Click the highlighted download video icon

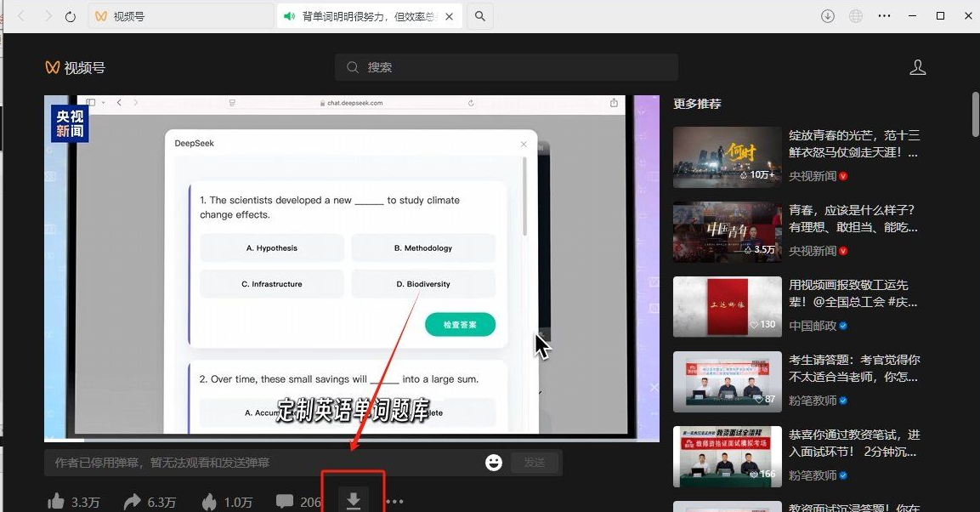(x=354, y=501)
